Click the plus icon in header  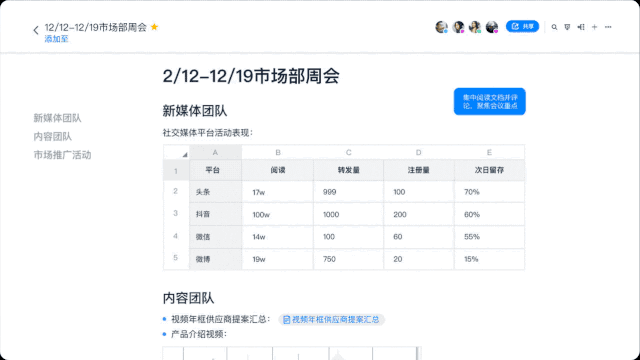[594, 27]
